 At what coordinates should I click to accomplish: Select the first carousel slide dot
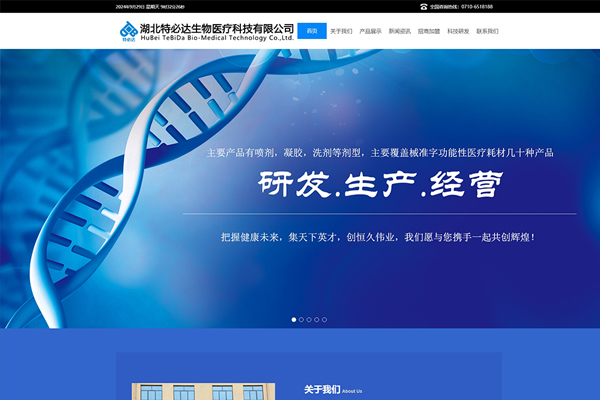tap(294, 320)
